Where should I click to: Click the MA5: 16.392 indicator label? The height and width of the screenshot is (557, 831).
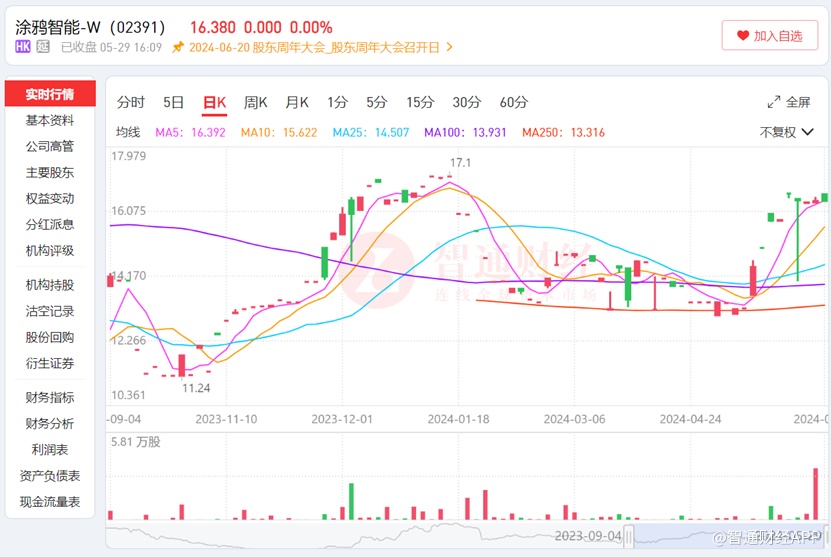(x=190, y=132)
